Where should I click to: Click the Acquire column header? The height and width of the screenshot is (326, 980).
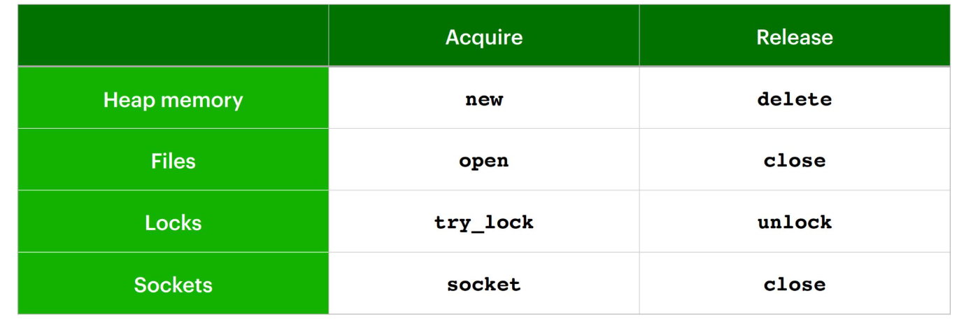click(484, 36)
